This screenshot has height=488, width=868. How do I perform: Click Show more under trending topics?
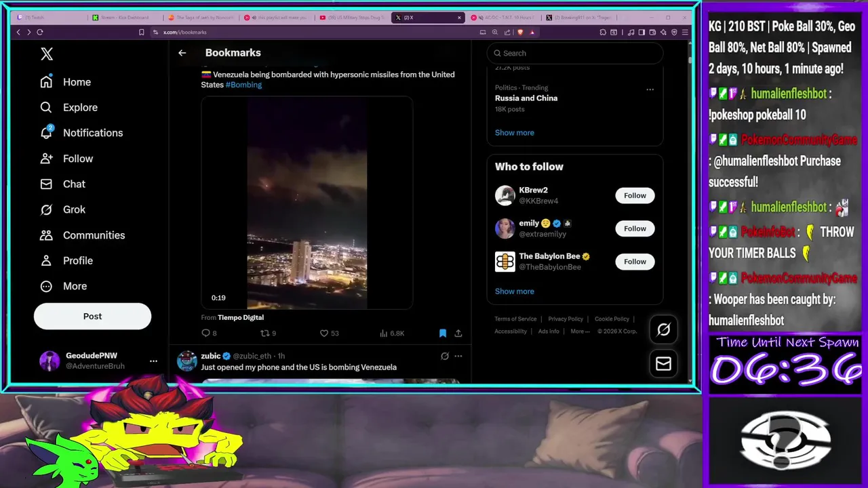pos(514,133)
